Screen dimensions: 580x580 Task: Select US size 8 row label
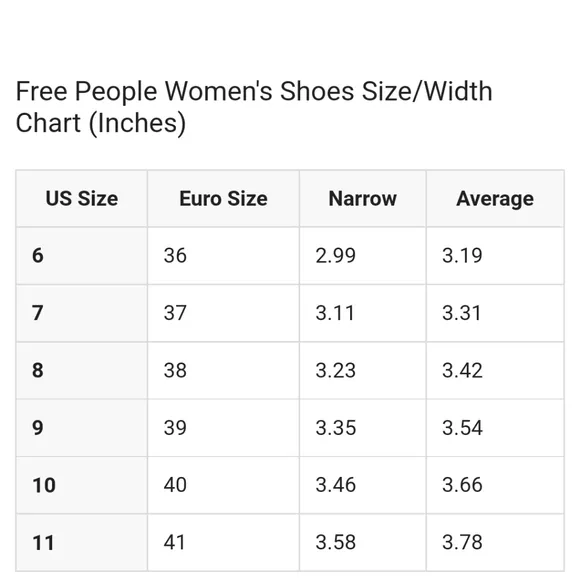tap(82, 370)
